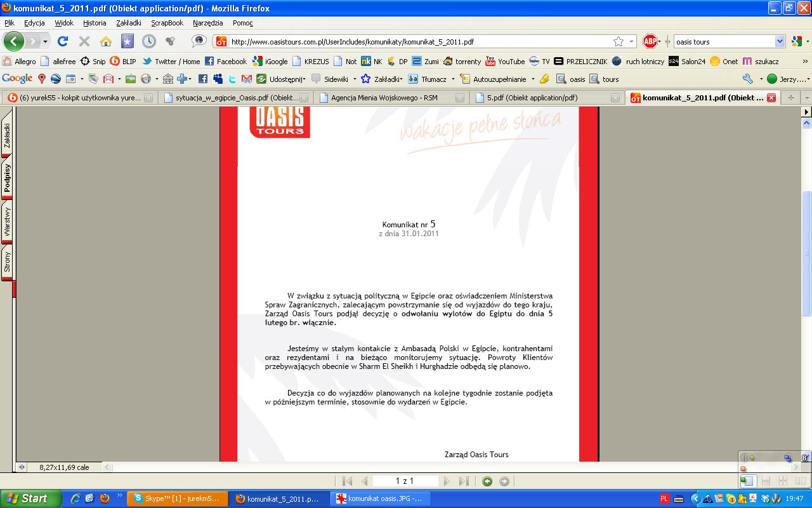Click the PDF page number field
Viewport: 812px width, 508px height.
[x=405, y=481]
